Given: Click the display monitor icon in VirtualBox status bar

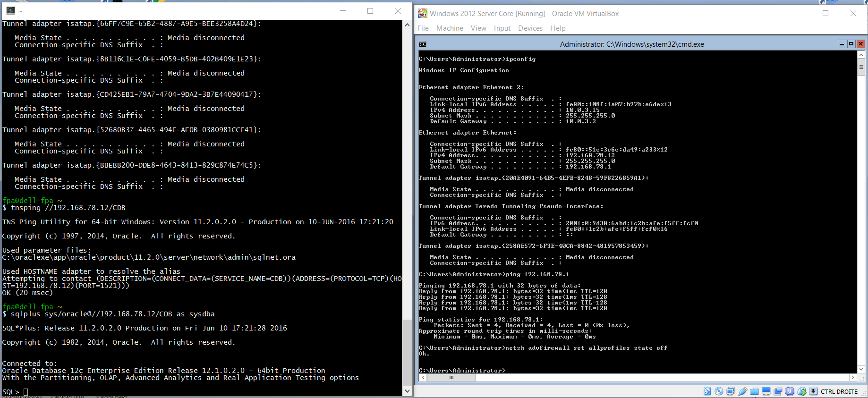Looking at the screenshot, I should pos(766,391).
